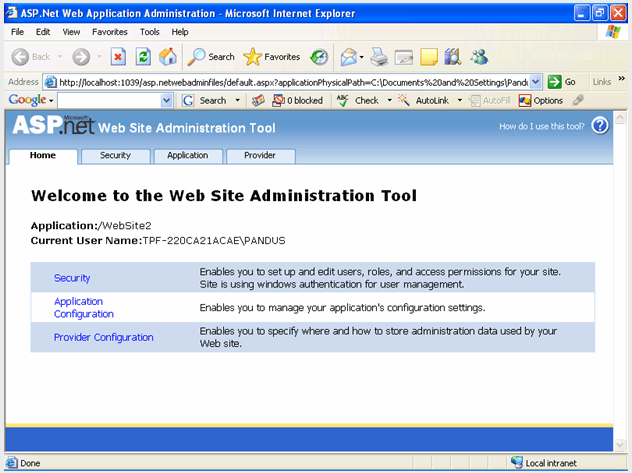
Task: Go to the Home page icon
Action: click(x=168, y=57)
